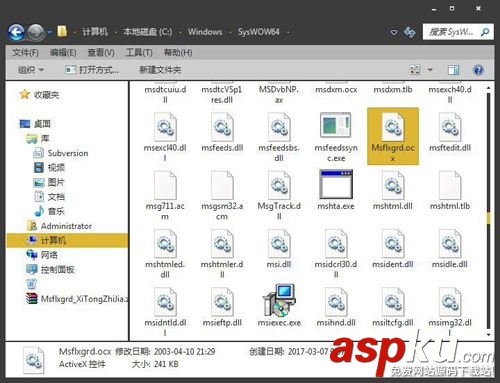The height and width of the screenshot is (383, 500).
Task: Select the msiexec.exe installer icon
Action: coord(279,300)
